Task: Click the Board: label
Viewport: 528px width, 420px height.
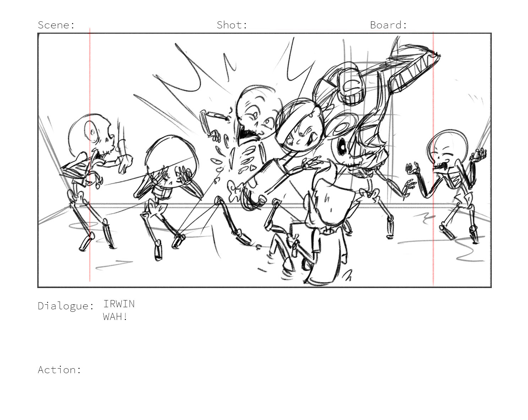Action: (x=388, y=25)
